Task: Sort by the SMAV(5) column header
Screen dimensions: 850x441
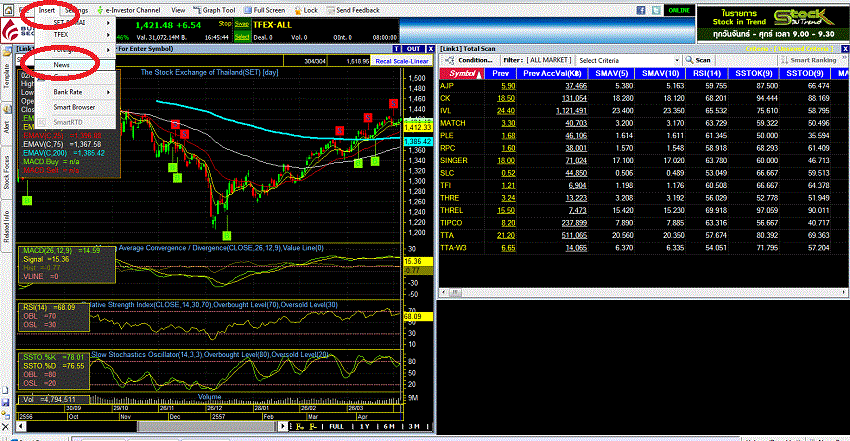Action: [611, 74]
